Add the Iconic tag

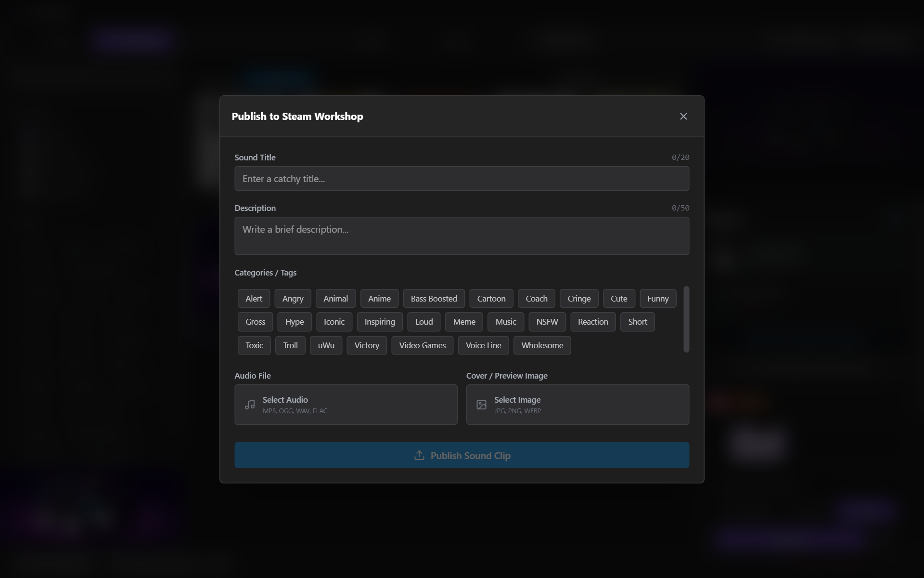(334, 322)
